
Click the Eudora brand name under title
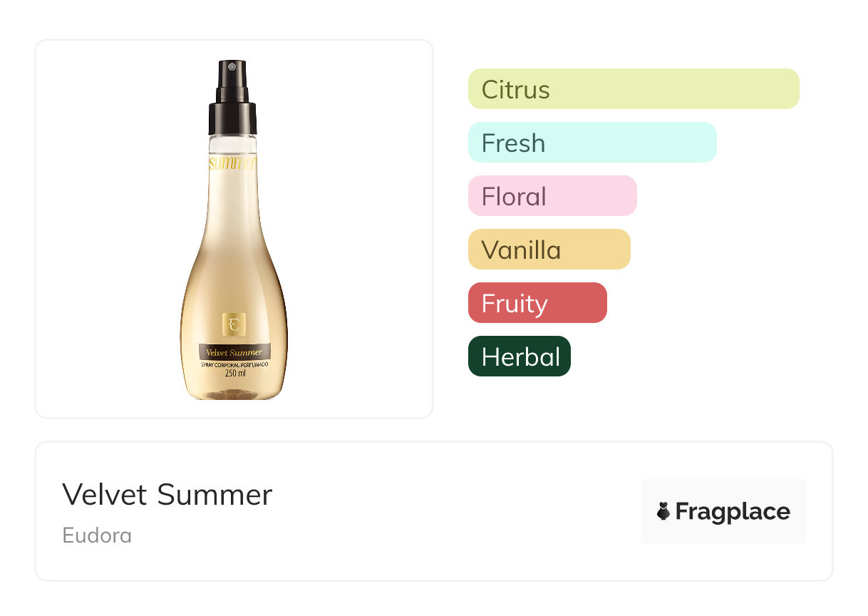(x=97, y=535)
